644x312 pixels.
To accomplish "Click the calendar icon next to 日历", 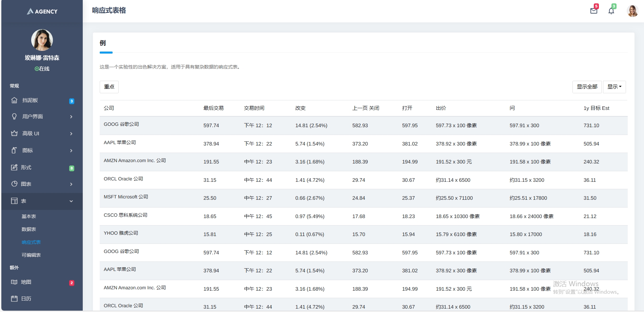I will point(14,298).
